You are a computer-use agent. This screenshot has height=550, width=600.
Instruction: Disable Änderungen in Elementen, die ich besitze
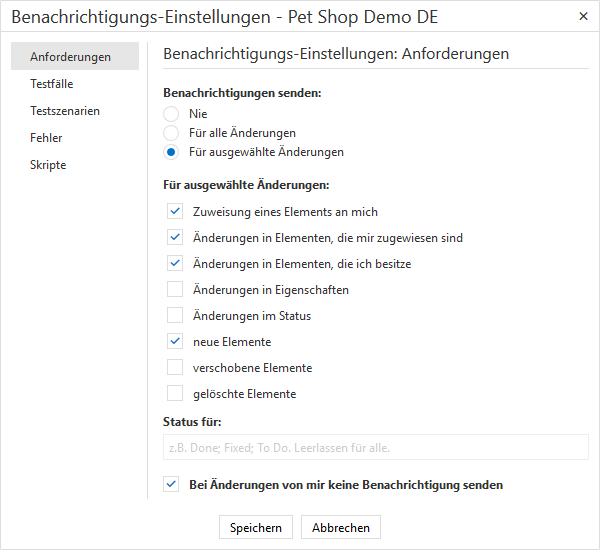pyautogui.click(x=175, y=264)
